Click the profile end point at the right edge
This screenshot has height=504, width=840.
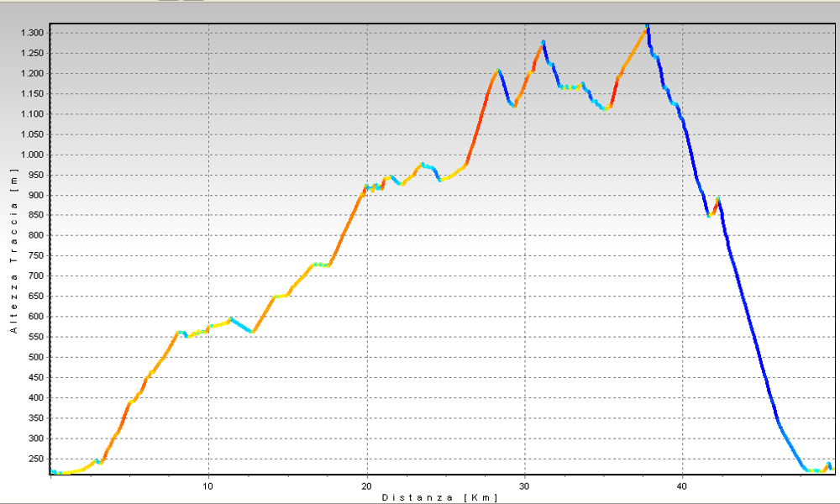click(x=832, y=469)
